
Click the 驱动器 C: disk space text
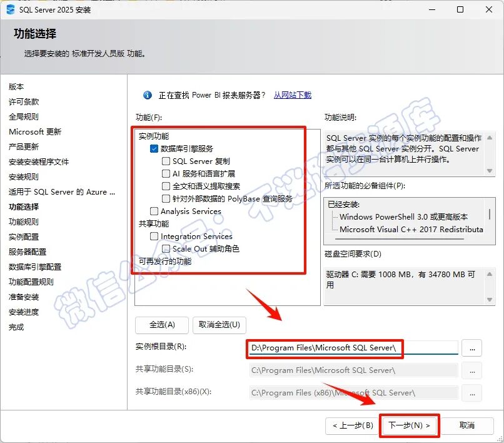400,280
